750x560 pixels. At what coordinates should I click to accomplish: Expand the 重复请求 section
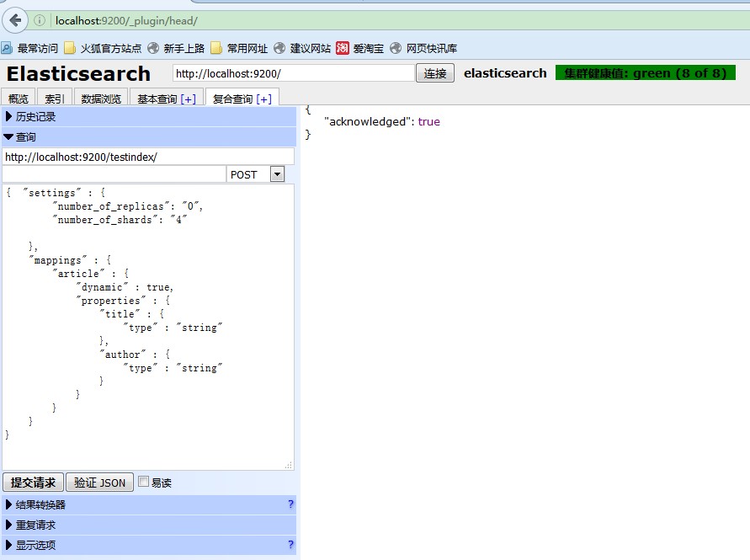click(149, 525)
